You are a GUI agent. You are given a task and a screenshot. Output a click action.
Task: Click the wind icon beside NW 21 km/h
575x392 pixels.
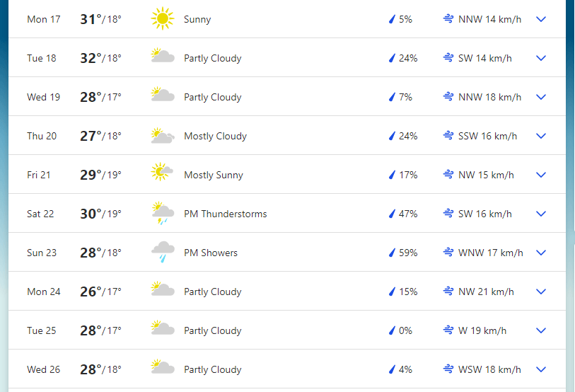(448, 292)
